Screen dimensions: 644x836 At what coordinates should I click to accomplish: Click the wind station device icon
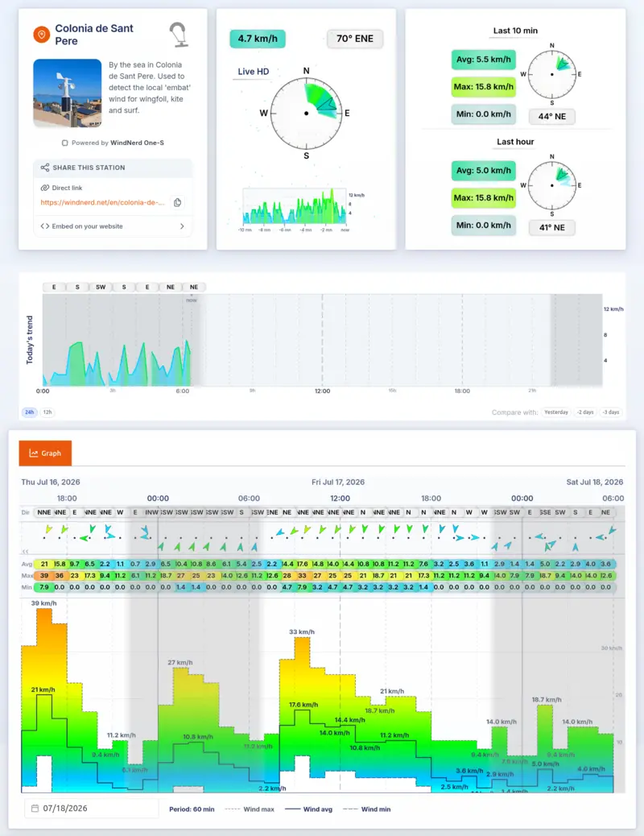click(x=178, y=35)
